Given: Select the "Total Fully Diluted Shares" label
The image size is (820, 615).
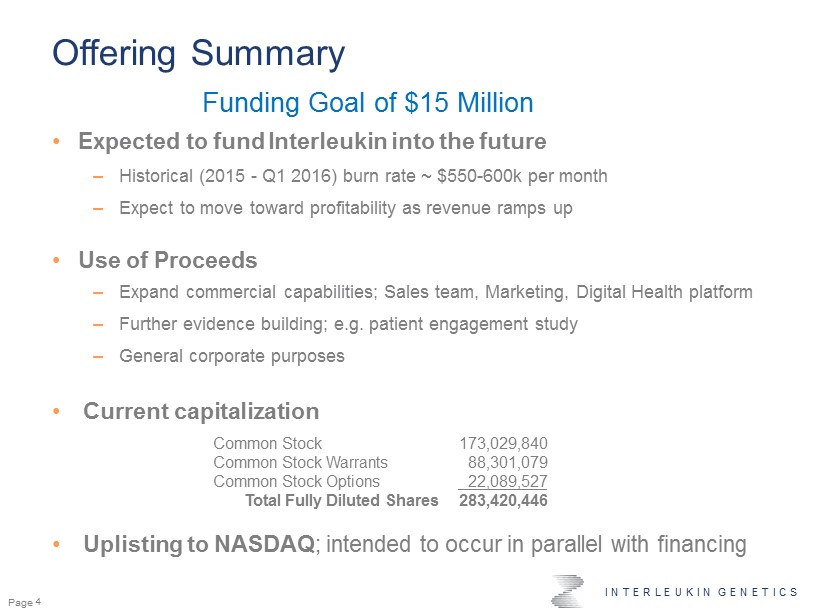Looking at the screenshot, I should (x=341, y=500).
